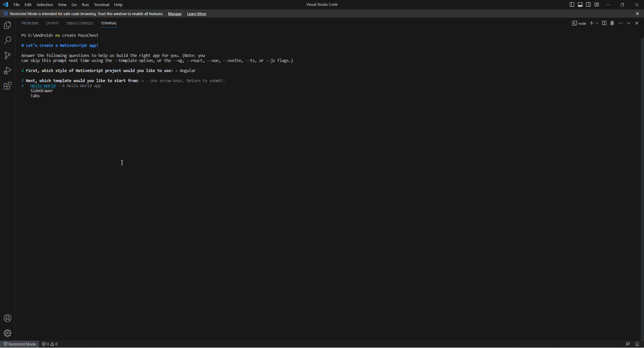This screenshot has height=348, width=644.
Task: Toggle the secondary side bar layout
Action: point(588,5)
